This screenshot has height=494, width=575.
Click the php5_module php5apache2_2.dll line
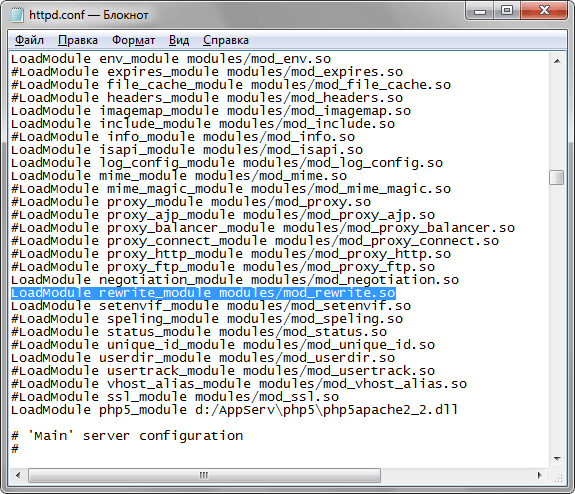click(x=235, y=410)
